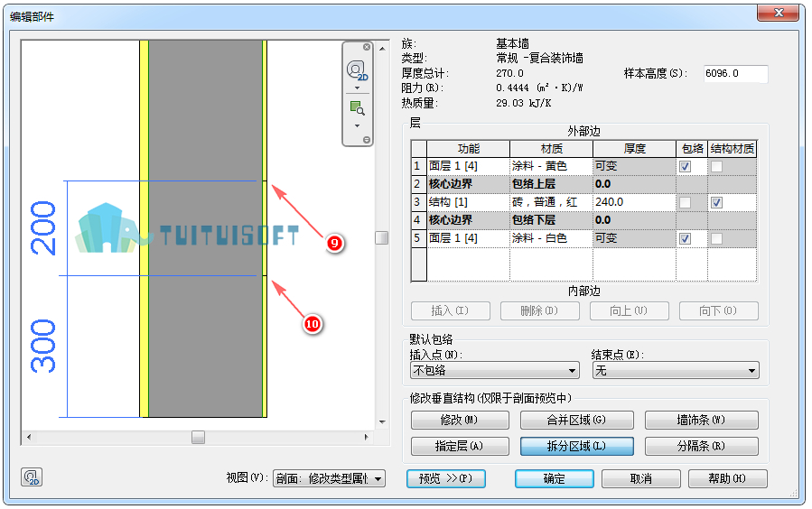Click the 指定层(A) button

pyautogui.click(x=460, y=446)
